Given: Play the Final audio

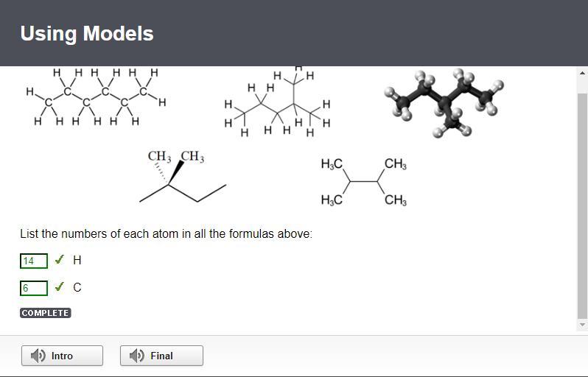Looking at the screenshot, I should [161, 355].
